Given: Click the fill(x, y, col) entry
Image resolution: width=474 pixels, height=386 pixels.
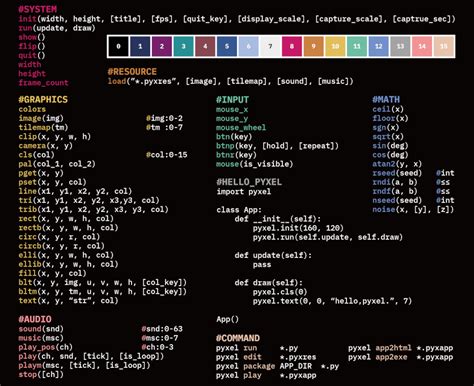Looking at the screenshot, I should point(52,273).
